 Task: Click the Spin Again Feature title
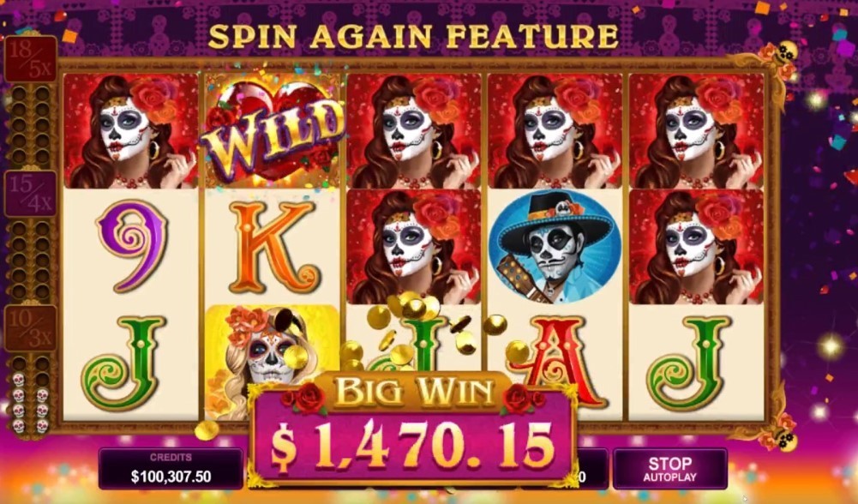[413, 37]
